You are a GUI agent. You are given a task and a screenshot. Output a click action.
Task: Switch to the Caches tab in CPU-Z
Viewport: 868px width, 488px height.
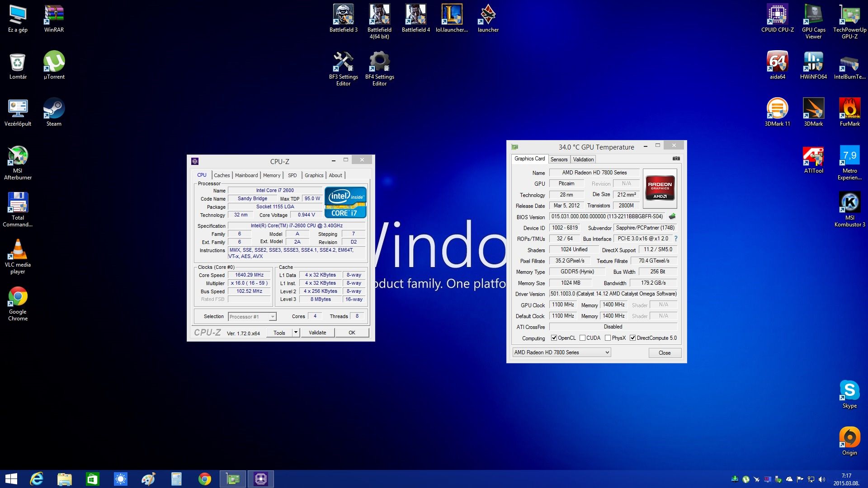222,175
